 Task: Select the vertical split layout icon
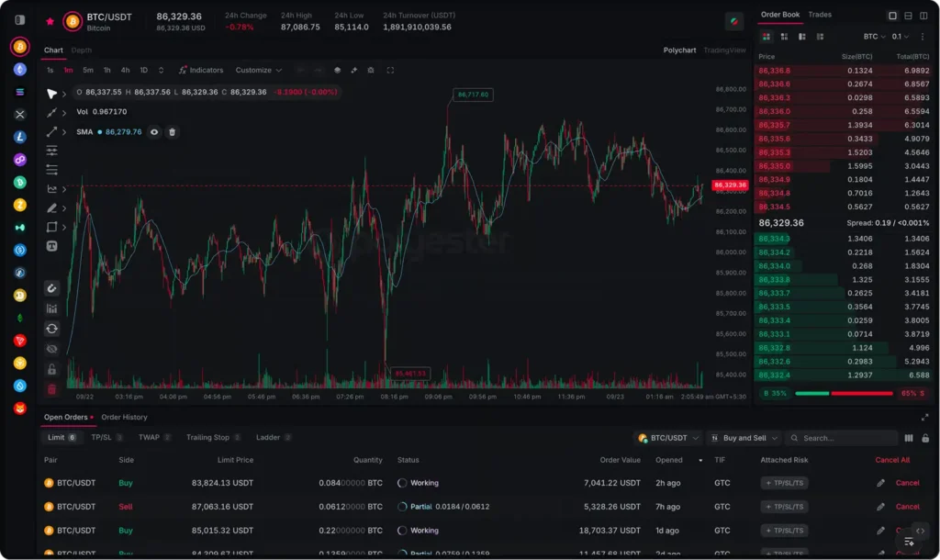coord(923,16)
